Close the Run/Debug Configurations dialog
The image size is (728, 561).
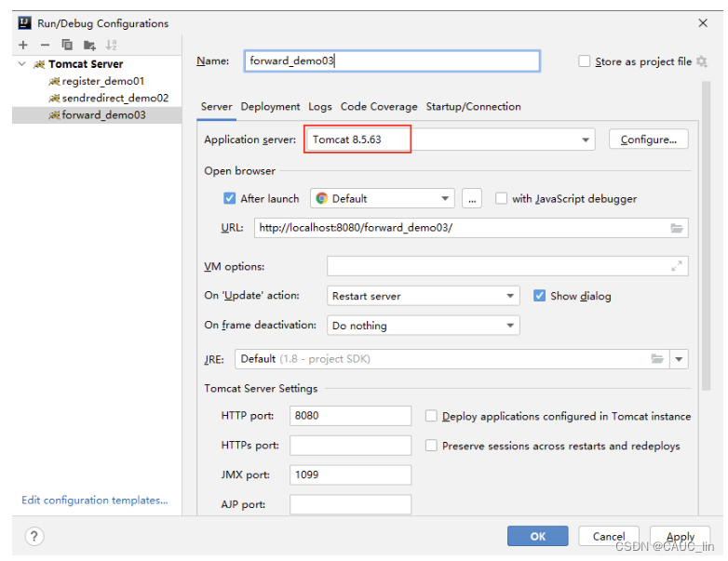pyautogui.click(x=703, y=22)
